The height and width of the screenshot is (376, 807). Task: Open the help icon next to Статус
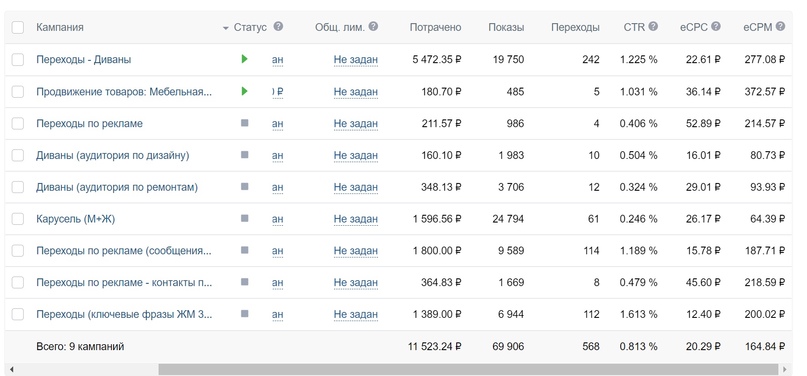coord(278,26)
